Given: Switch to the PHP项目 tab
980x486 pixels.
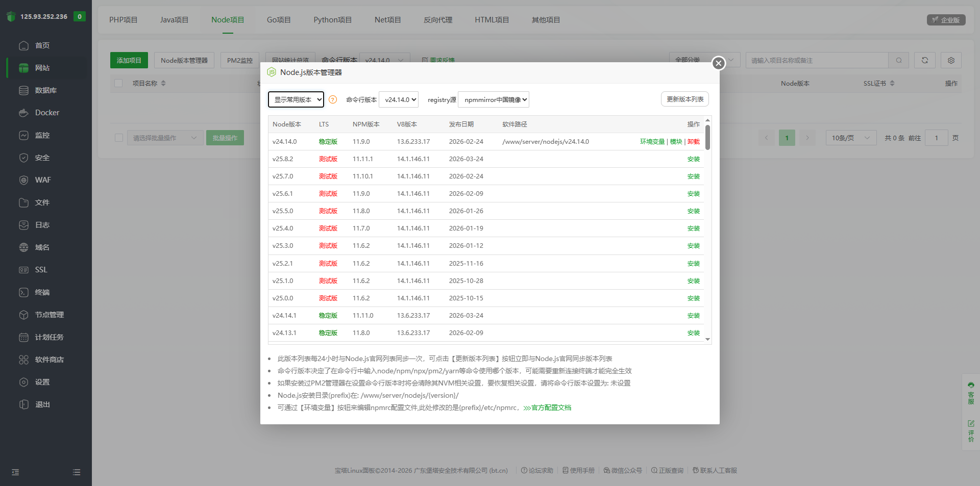Looking at the screenshot, I should 123,20.
